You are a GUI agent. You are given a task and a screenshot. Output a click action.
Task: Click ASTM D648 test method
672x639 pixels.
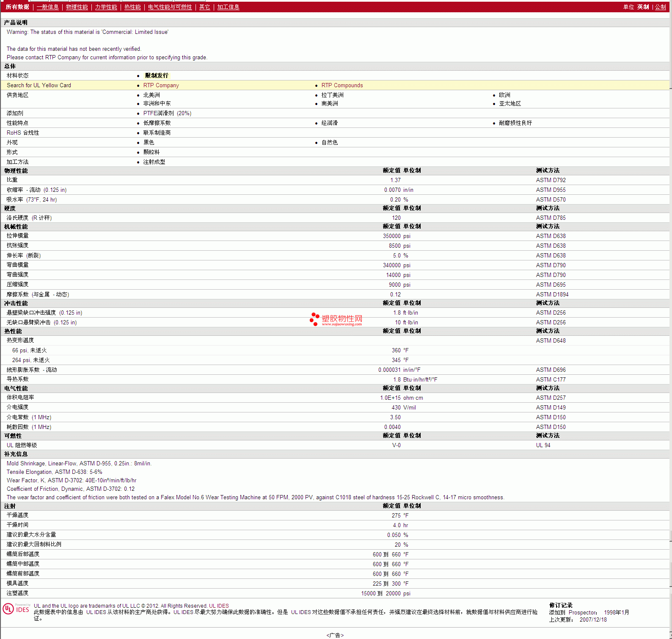point(551,341)
